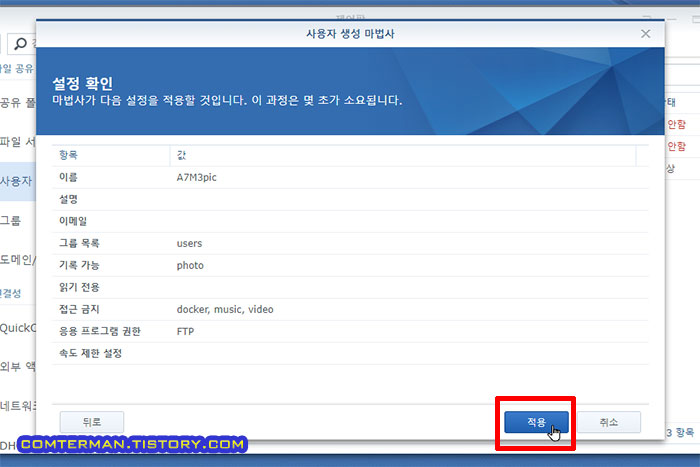Click the search magnifier icon in control panel

point(21,44)
